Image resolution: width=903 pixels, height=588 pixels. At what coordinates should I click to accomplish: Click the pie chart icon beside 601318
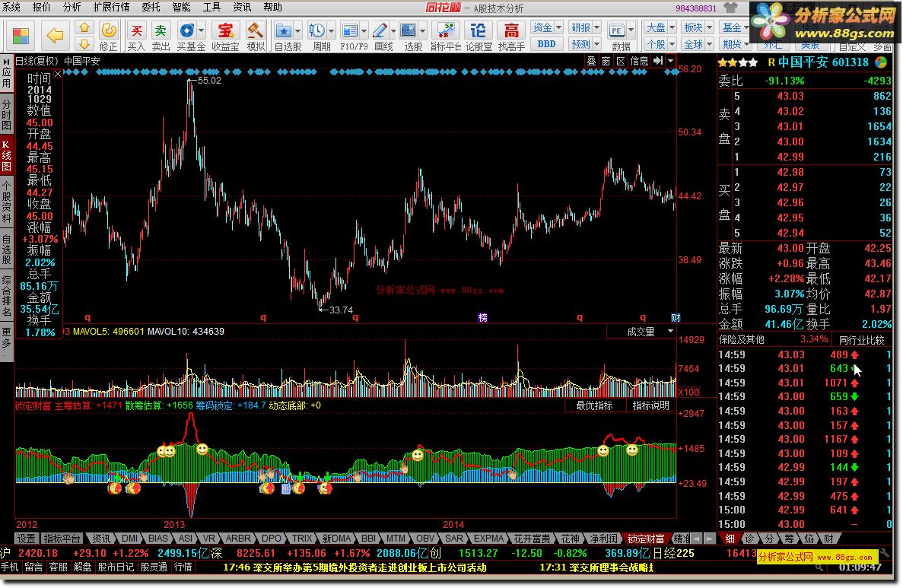(x=881, y=62)
